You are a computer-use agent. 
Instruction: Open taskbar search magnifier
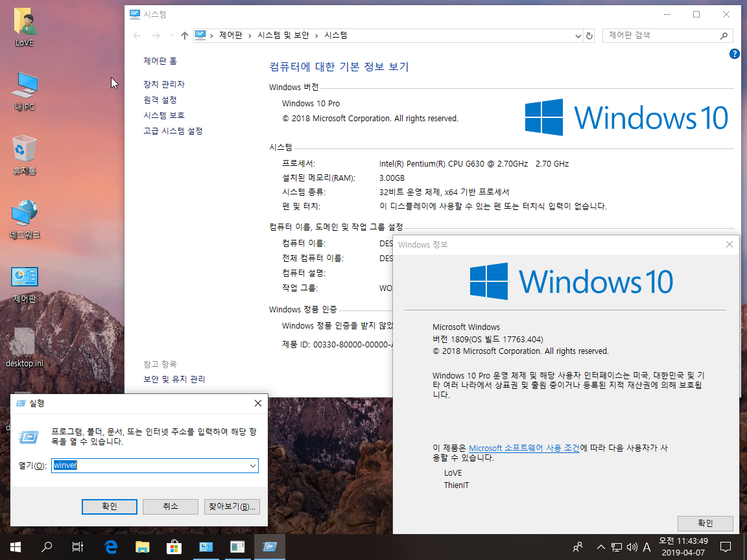pos(47,547)
